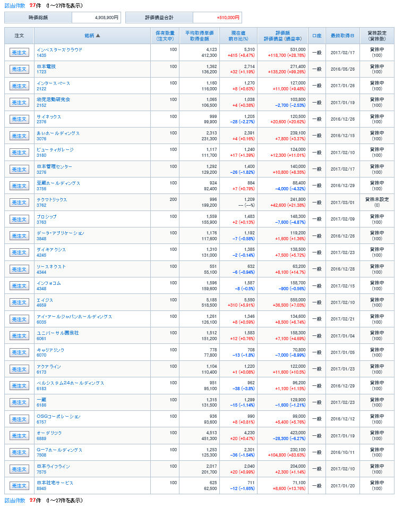Click 売注文 for プロシップ 3763
The height and width of the screenshot is (506, 420).
coord(19,219)
